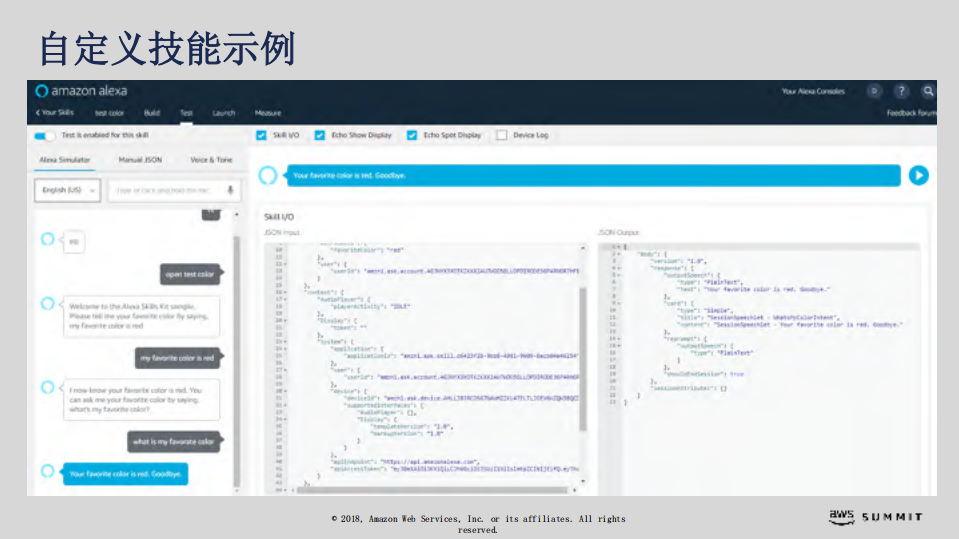Screen dimensions: 959x539
Task: Open the user account avatar icon
Action: (875, 91)
